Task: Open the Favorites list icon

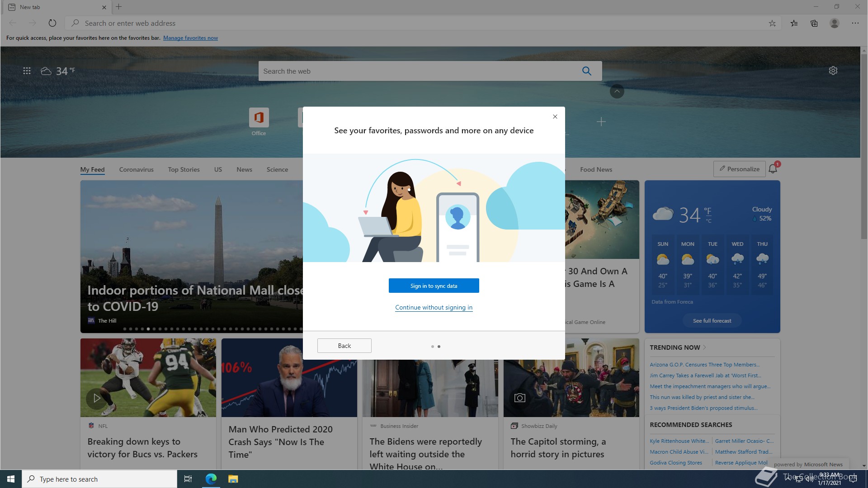Action: (x=794, y=23)
